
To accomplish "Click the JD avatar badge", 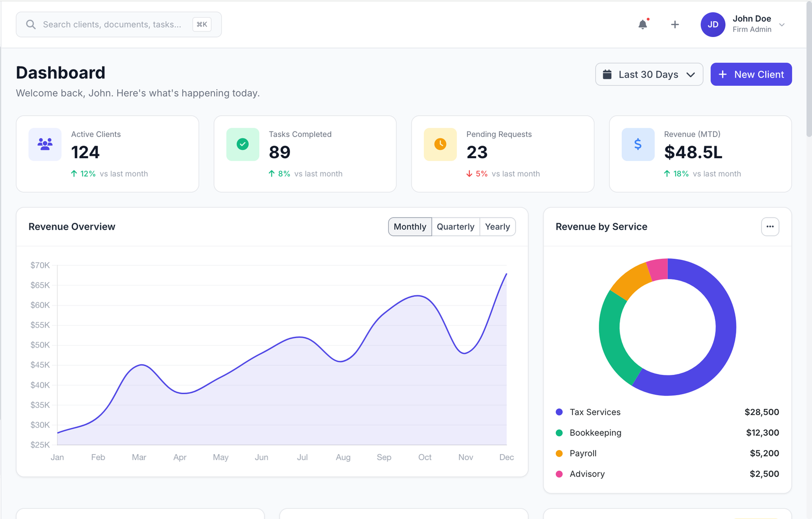I will coord(713,24).
